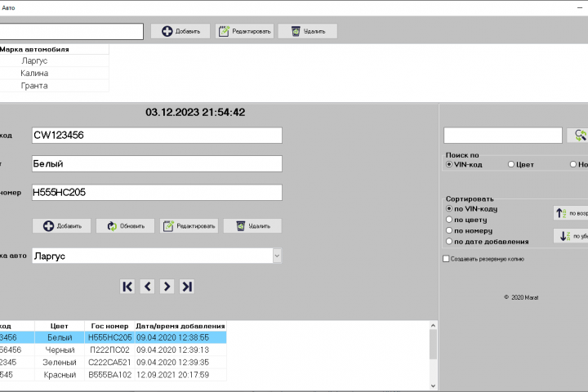588x392 pixels.
Task: Select Ларгус in brand list
Action: [54, 60]
